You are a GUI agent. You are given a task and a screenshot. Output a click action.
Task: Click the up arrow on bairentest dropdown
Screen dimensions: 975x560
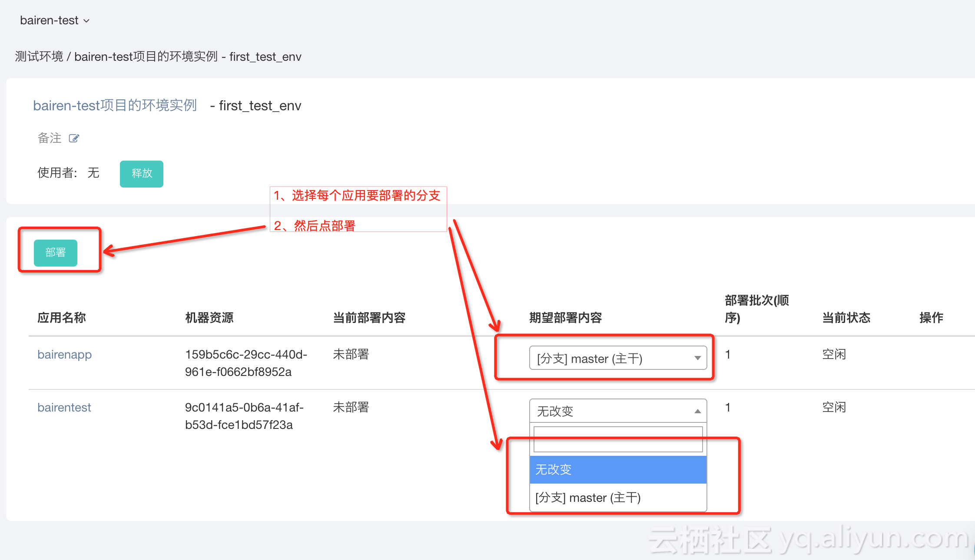point(697,411)
